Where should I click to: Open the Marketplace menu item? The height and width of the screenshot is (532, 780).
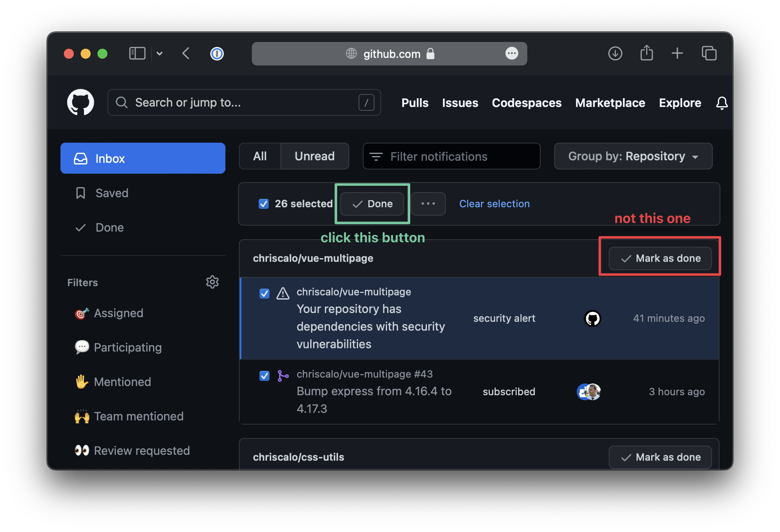pyautogui.click(x=610, y=103)
